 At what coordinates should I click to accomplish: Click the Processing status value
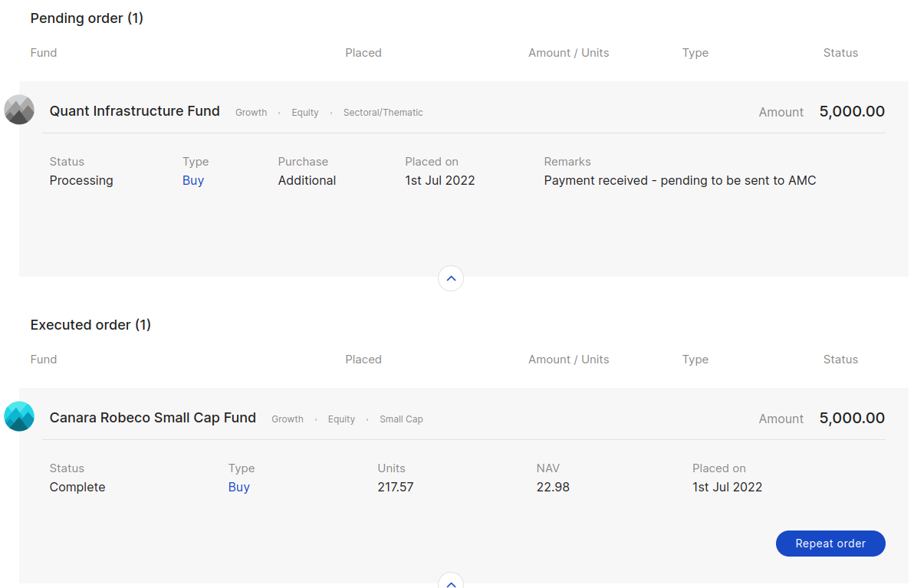pos(81,180)
